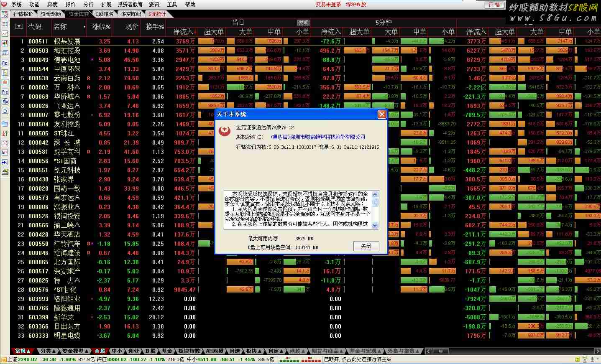Screen dimensions: 601x364
Task: Click the magnifier search sidebar icon
Action: [5, 111]
